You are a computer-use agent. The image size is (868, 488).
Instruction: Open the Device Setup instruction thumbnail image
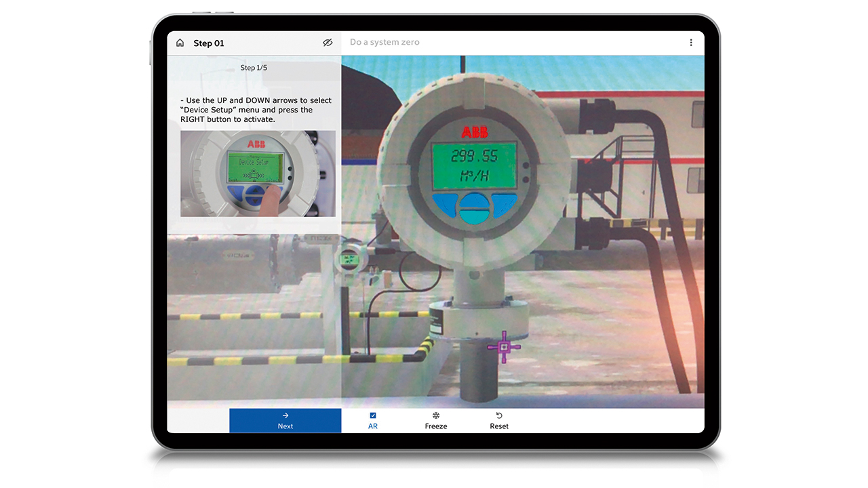pos(258,174)
